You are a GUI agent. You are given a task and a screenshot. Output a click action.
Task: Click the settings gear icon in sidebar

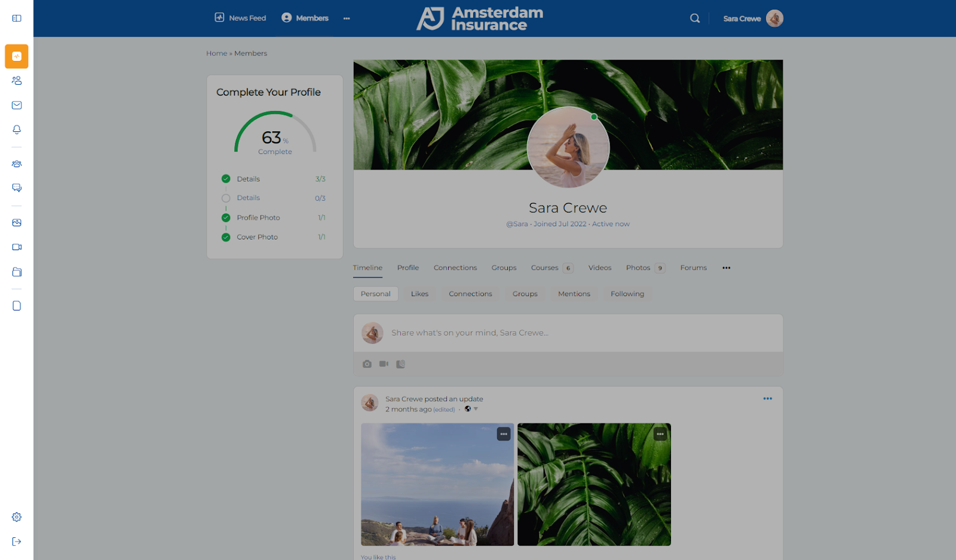pyautogui.click(x=17, y=517)
